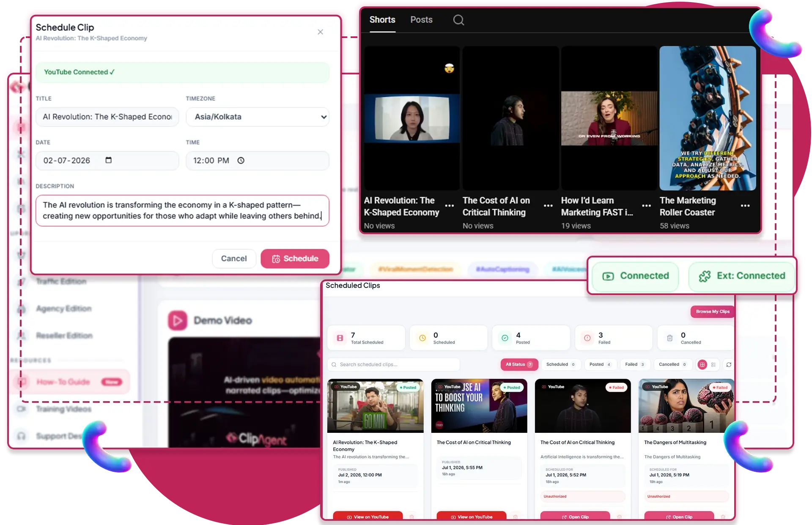This screenshot has height=525, width=812.
Task: Refresh the scheduled clips list
Action: tap(729, 364)
